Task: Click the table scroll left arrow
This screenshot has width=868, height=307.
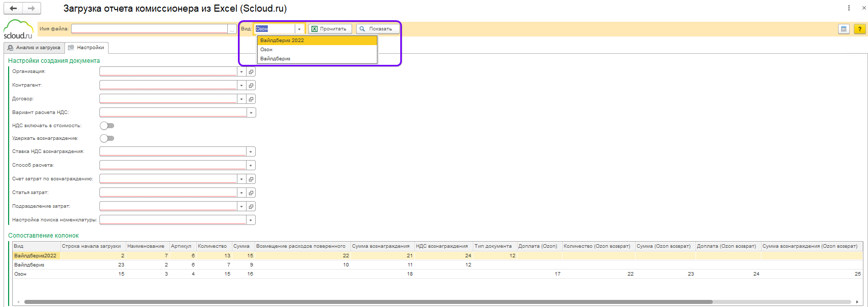Action: coord(18,302)
